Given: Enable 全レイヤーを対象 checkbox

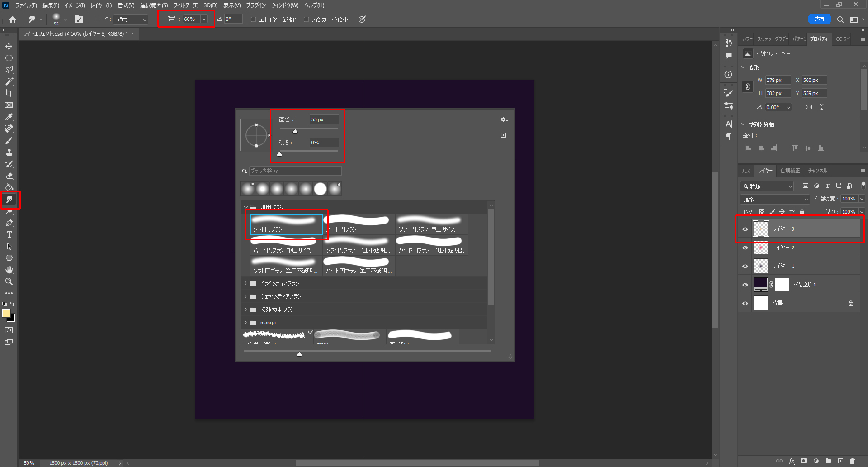Looking at the screenshot, I should coord(254,19).
